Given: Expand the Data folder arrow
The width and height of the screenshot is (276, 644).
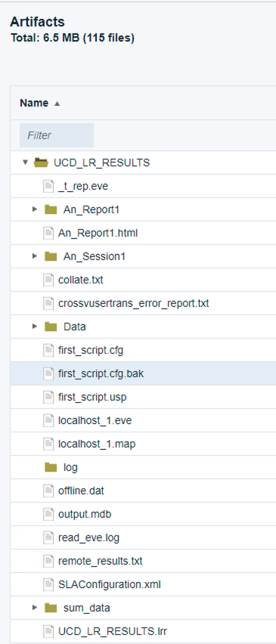Looking at the screenshot, I should tap(35, 327).
